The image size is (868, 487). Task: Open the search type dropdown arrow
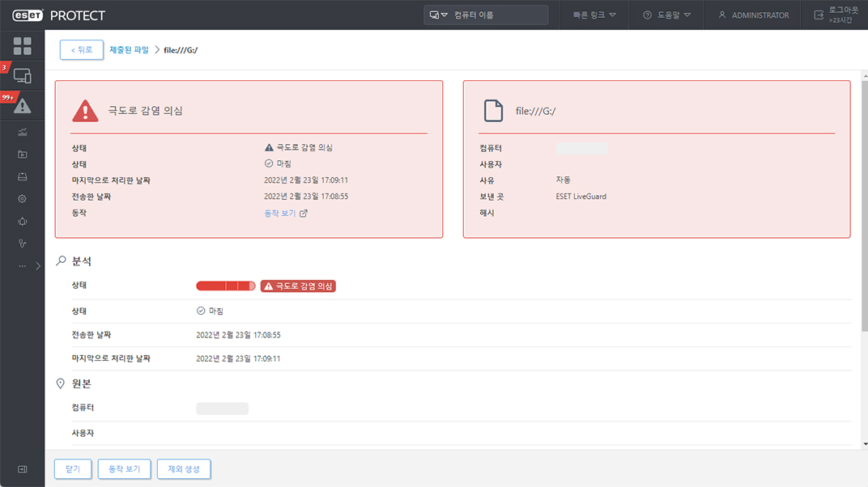coord(440,15)
